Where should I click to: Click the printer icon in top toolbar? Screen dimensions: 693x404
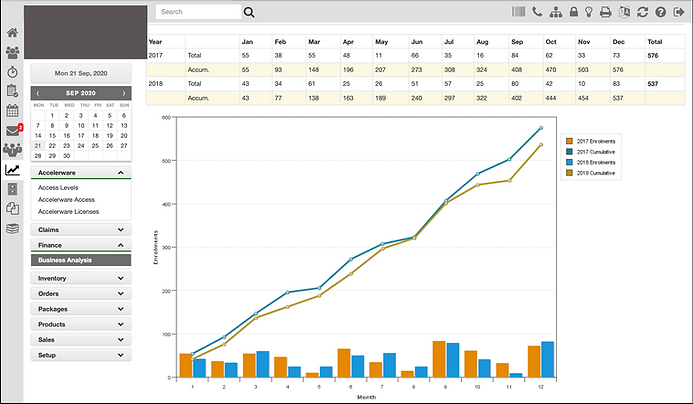click(605, 12)
